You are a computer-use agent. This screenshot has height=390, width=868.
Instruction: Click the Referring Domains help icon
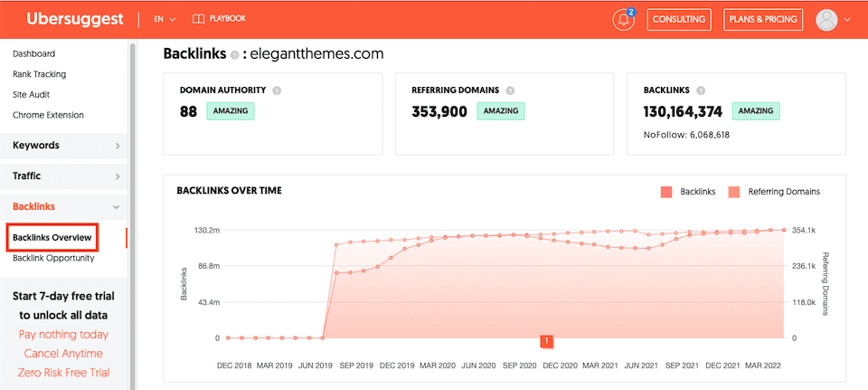click(x=510, y=90)
